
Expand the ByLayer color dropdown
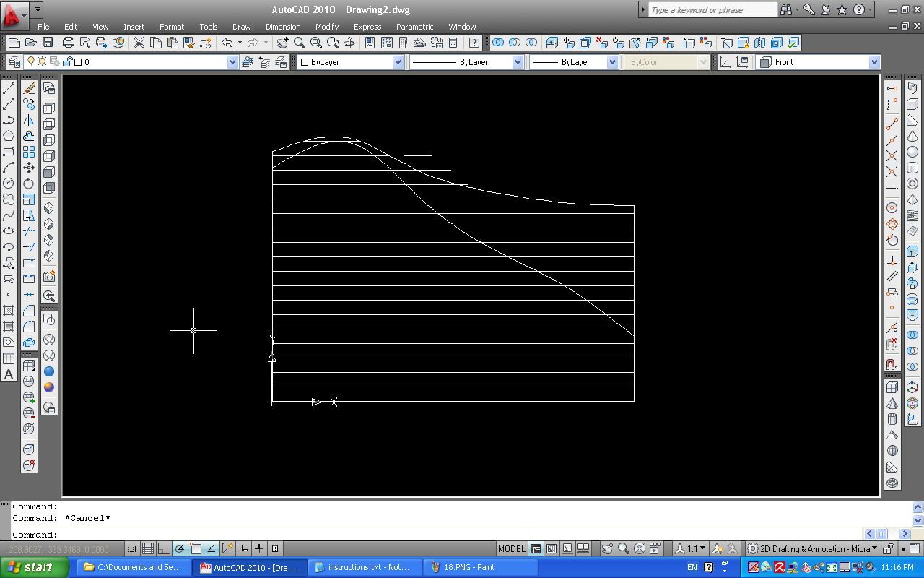click(397, 62)
